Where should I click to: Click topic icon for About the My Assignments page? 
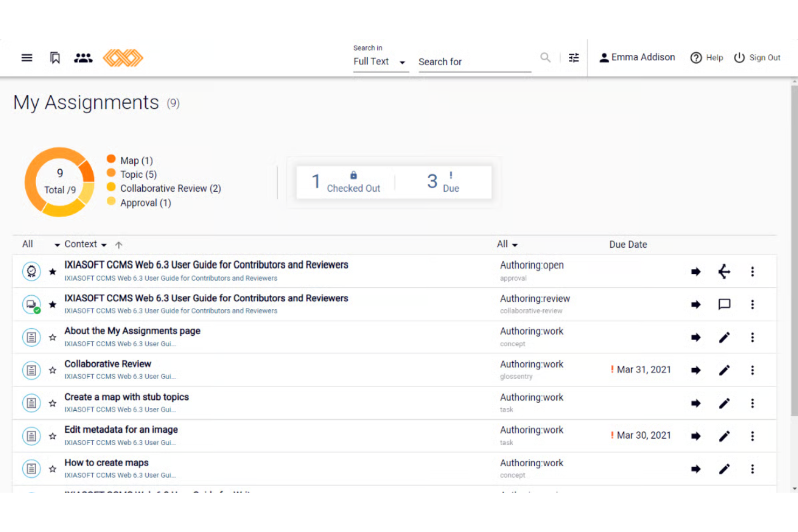31,337
